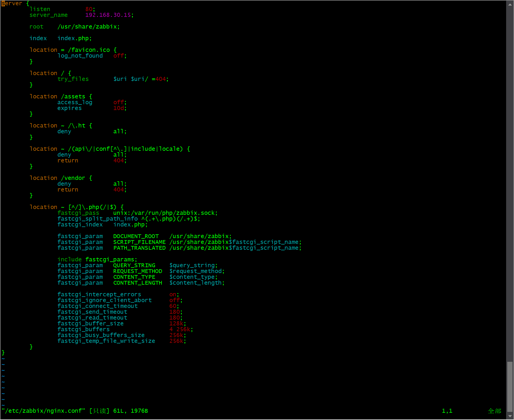The width and height of the screenshot is (514, 420).
Task: Click the '$request_method' variable
Action: coord(196,271)
